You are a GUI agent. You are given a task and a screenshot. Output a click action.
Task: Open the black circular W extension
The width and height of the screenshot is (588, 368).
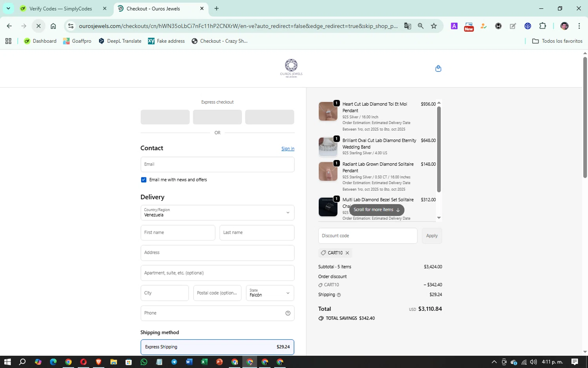(498, 26)
